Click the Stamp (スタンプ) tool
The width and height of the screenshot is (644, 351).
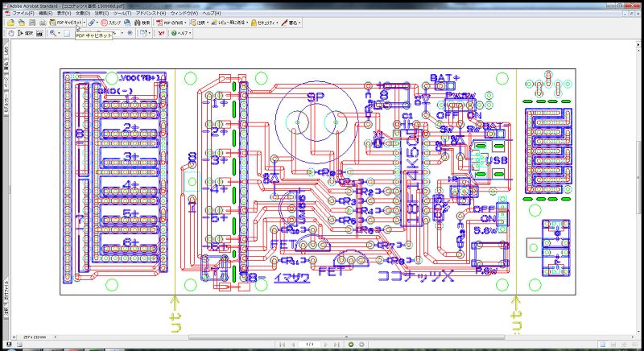(x=114, y=23)
